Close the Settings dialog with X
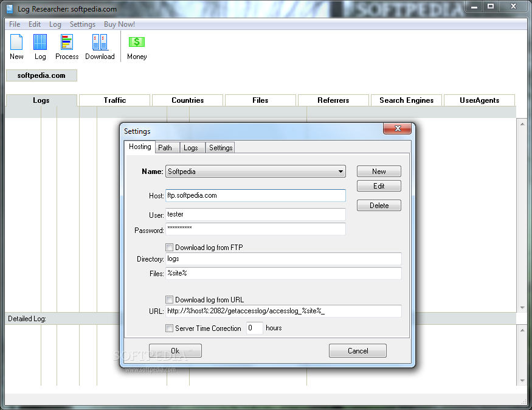This screenshot has width=532, height=410. tap(397, 128)
